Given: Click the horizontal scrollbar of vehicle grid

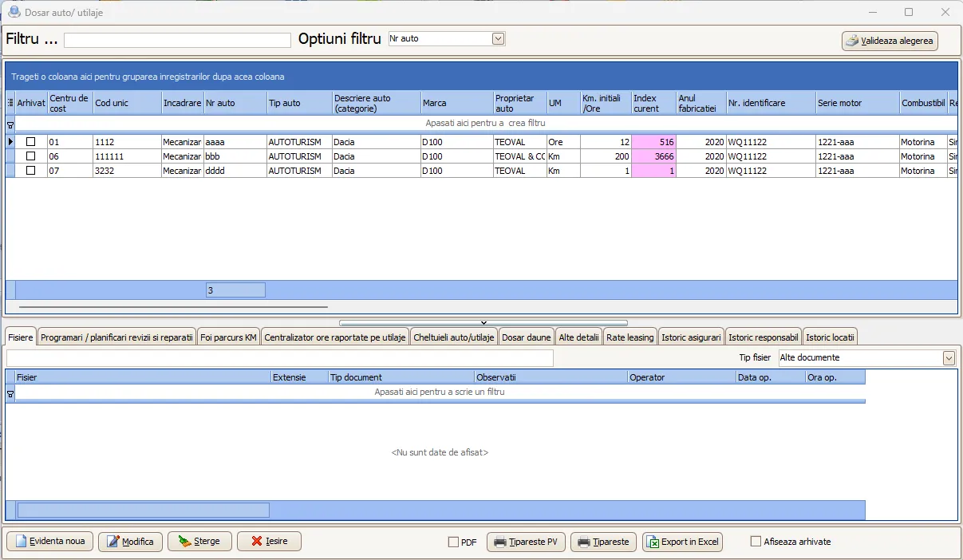Looking at the screenshot, I should point(173,306).
